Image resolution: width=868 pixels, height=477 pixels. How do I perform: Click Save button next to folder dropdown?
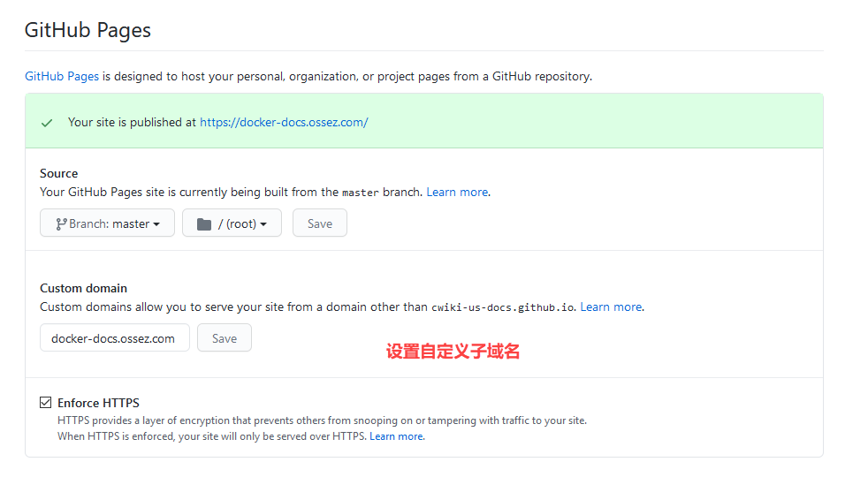tap(320, 223)
